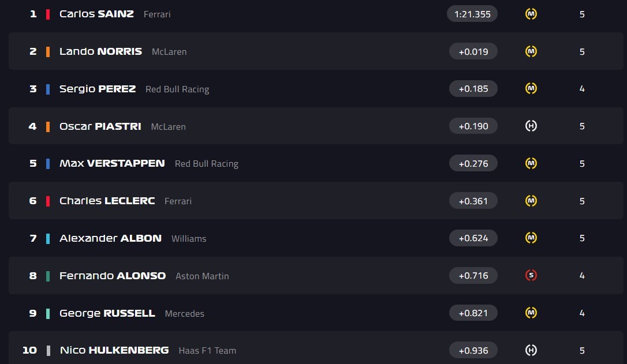Select the Charles LECLERC driver name

107,201
